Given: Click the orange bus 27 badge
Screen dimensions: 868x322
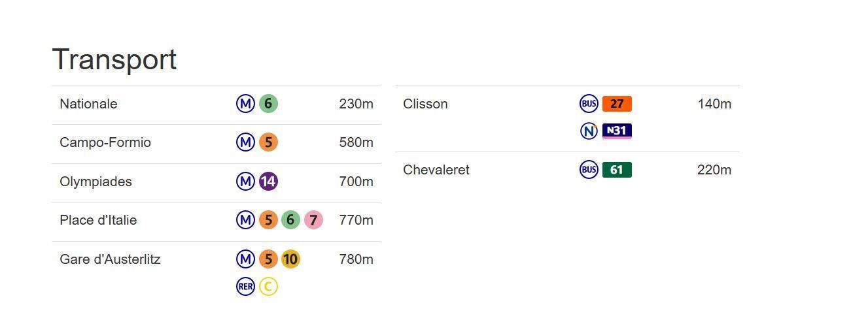Looking at the screenshot, I should (x=617, y=104).
